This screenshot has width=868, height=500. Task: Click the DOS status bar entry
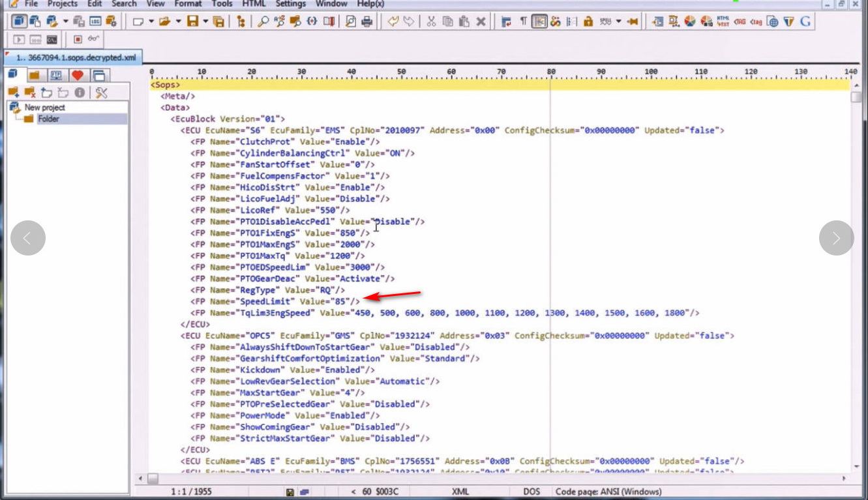click(531, 492)
